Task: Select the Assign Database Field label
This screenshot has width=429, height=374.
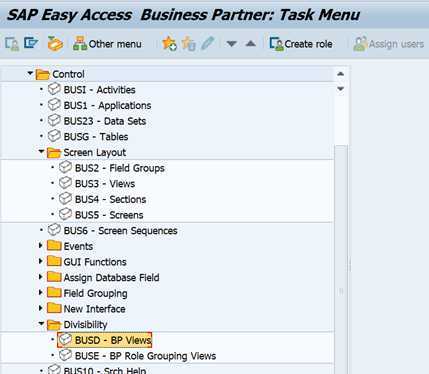Action: 111,278
